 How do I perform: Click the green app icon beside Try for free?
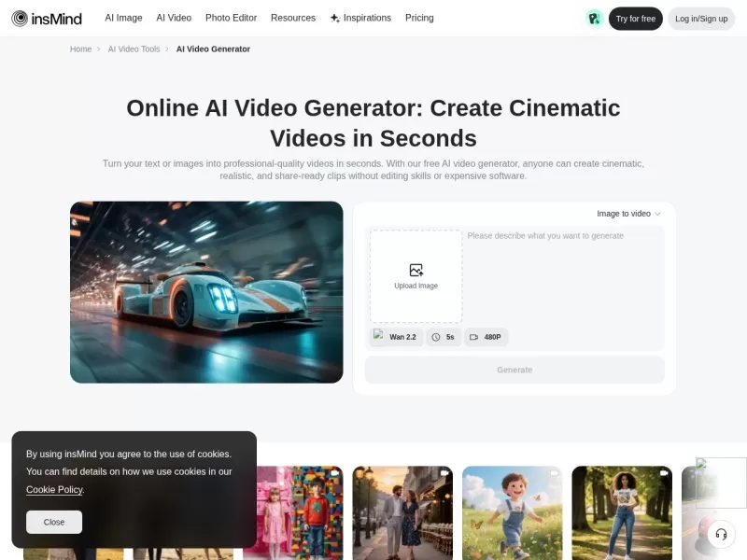[x=595, y=18]
